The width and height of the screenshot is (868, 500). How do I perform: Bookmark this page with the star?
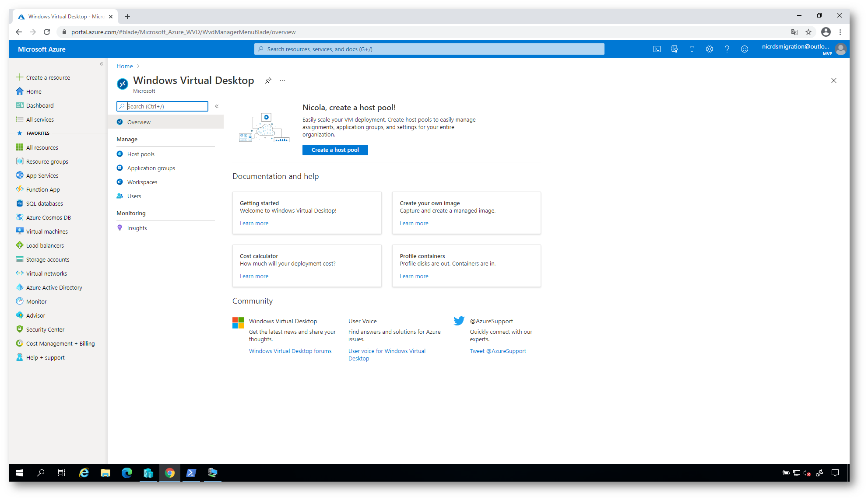pos(808,32)
